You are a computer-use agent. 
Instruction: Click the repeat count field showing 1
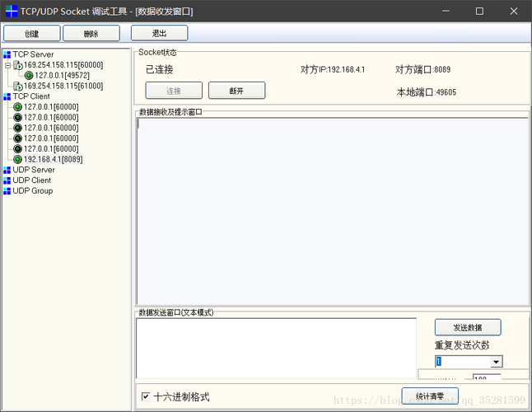[463, 362]
